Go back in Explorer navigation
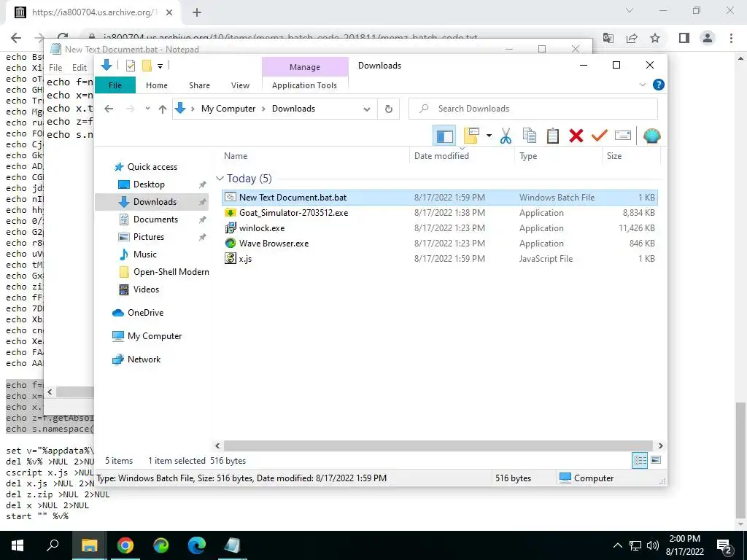Screen dimensions: 747x560 click(109, 109)
